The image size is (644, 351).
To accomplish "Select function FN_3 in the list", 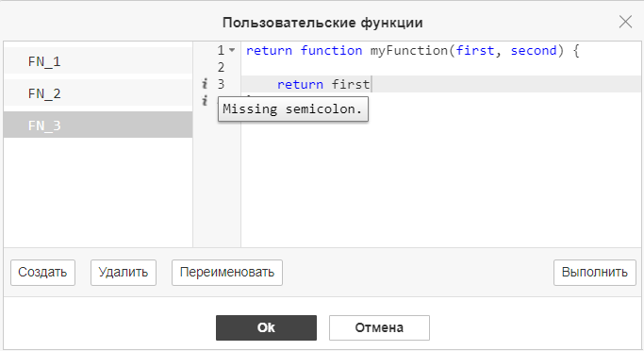I will [x=98, y=125].
